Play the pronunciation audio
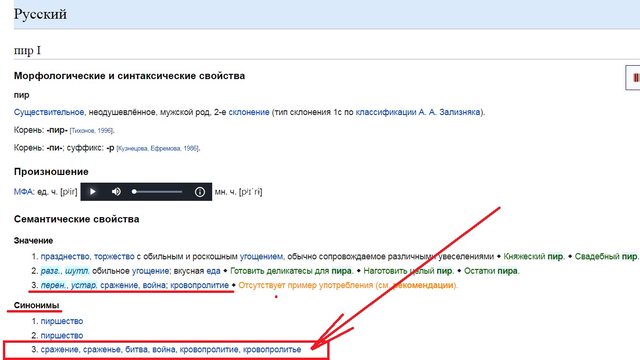 (93, 191)
